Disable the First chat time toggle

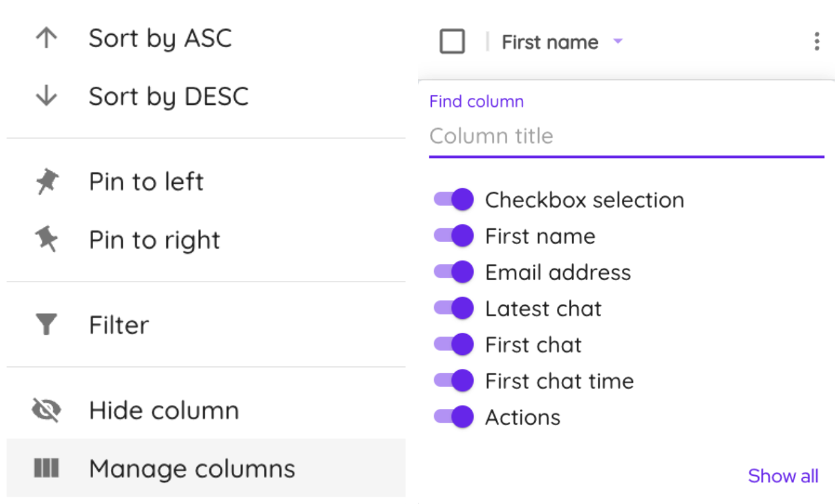454,381
